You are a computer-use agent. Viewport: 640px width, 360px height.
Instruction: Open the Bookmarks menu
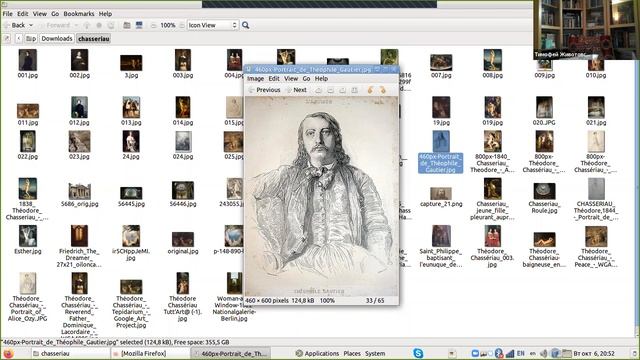tap(79, 13)
